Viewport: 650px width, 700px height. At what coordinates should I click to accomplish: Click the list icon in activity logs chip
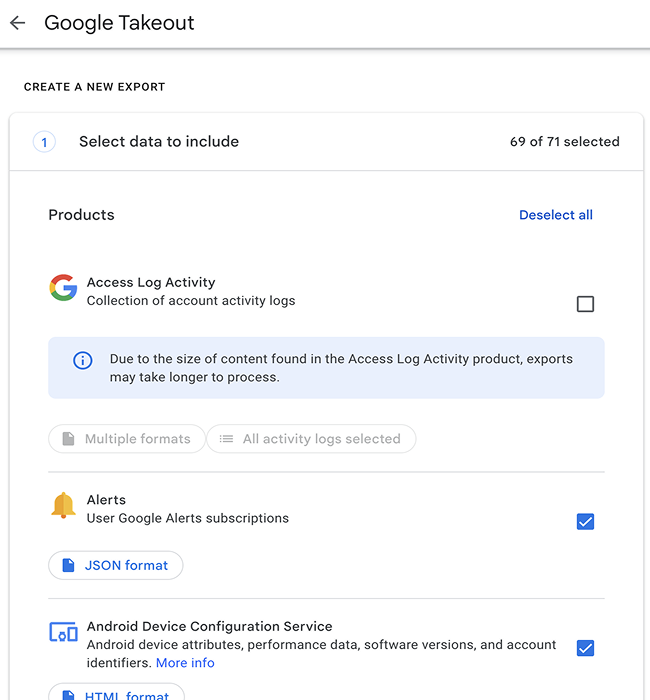pos(226,439)
